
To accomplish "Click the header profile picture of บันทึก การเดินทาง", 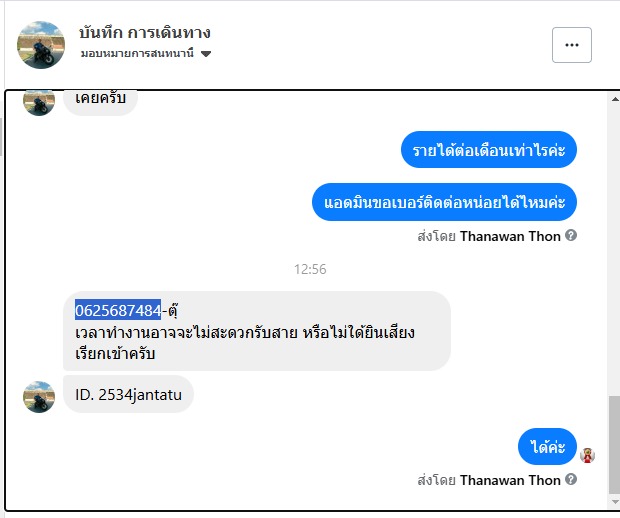I will click(x=41, y=45).
